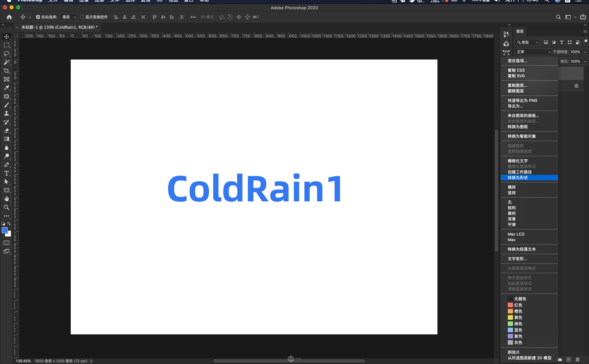Select the 未标题-1 document tab
This screenshot has height=364, width=589.
click(59, 27)
